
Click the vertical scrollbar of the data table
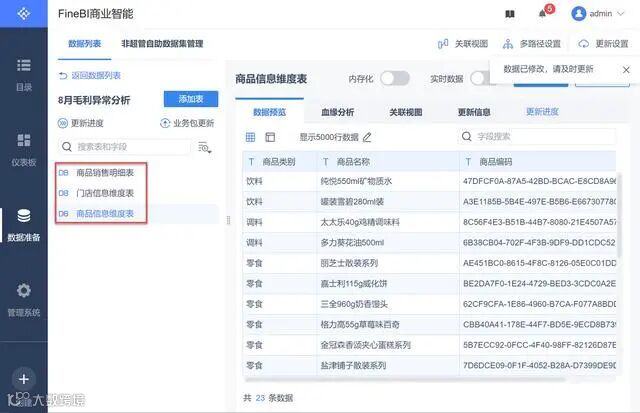619,216
